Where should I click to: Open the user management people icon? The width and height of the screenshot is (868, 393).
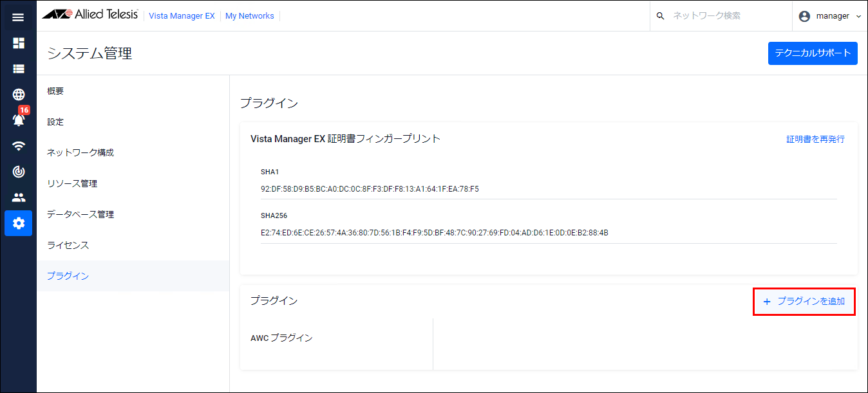(18, 197)
